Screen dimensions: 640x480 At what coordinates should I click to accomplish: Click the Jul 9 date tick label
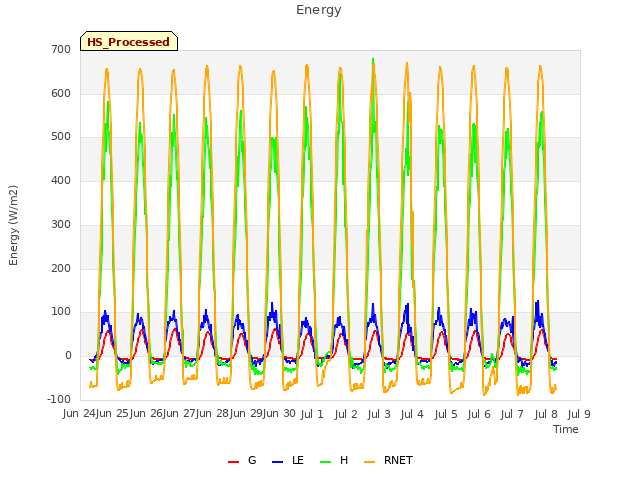click(x=579, y=414)
